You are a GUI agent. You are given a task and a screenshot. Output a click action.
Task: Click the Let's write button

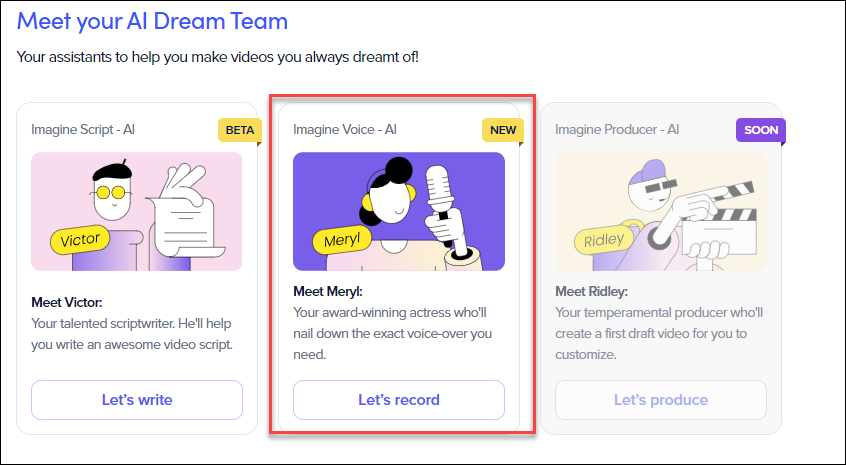click(137, 400)
